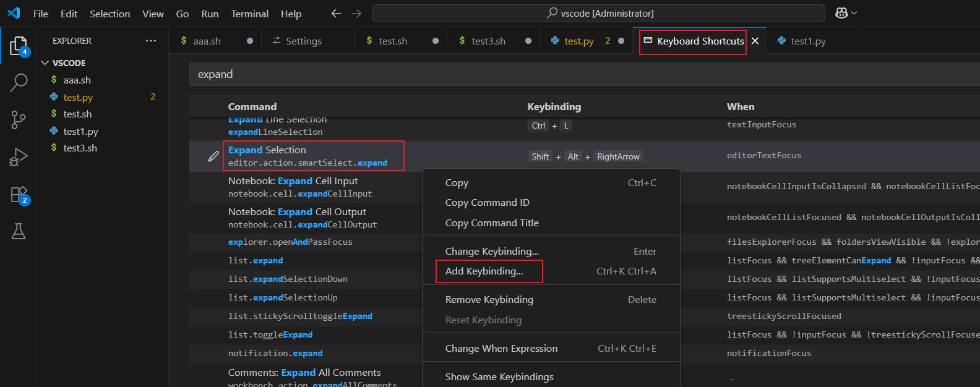Select Add Keybinding... from context menu

tap(484, 271)
